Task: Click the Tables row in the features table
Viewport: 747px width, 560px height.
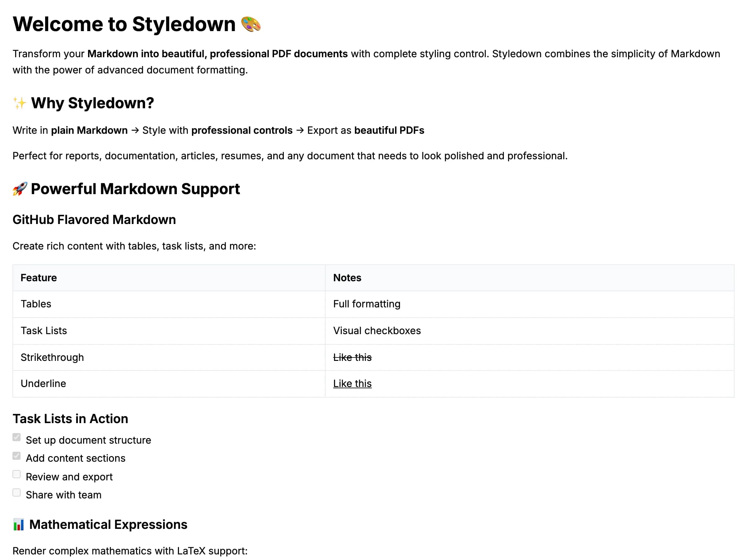Action: [x=36, y=304]
